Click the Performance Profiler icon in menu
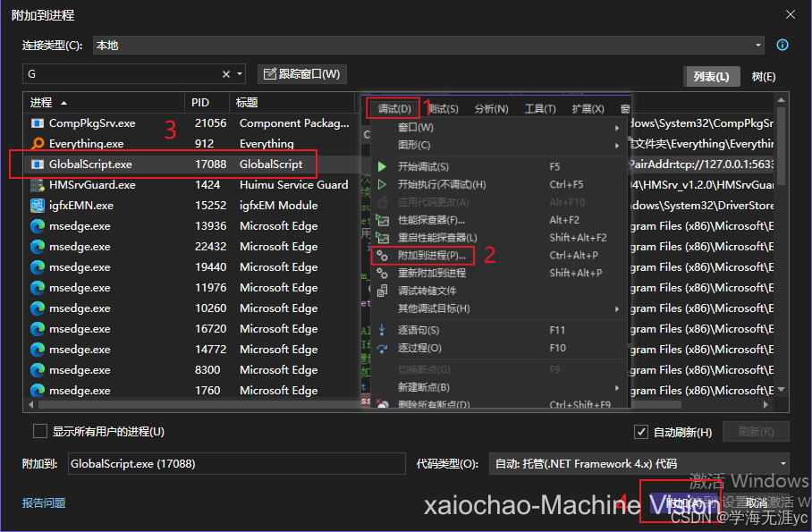 pyautogui.click(x=382, y=220)
